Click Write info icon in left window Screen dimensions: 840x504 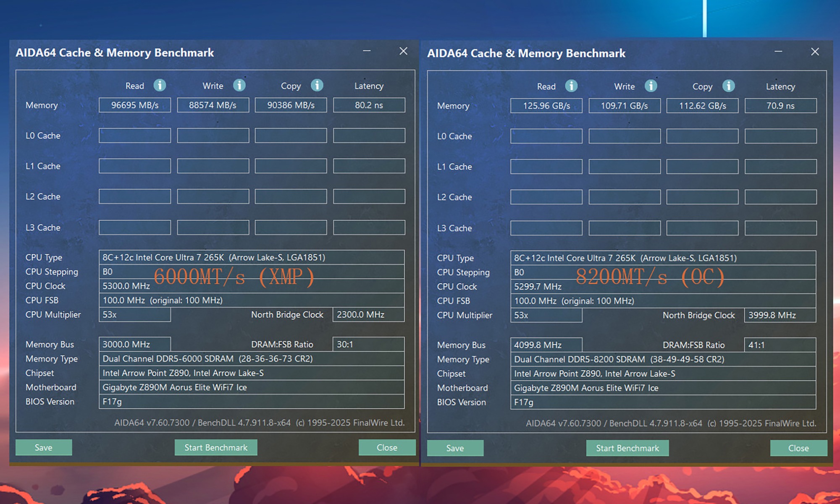coord(239,85)
